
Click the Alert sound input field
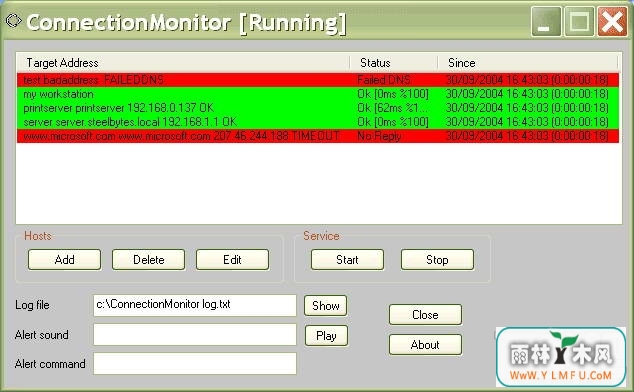[x=194, y=335]
